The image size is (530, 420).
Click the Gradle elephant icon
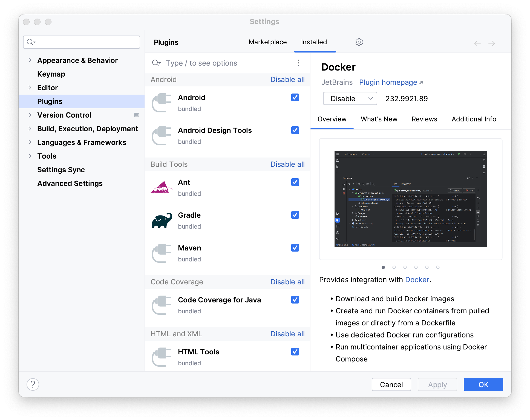[162, 220]
